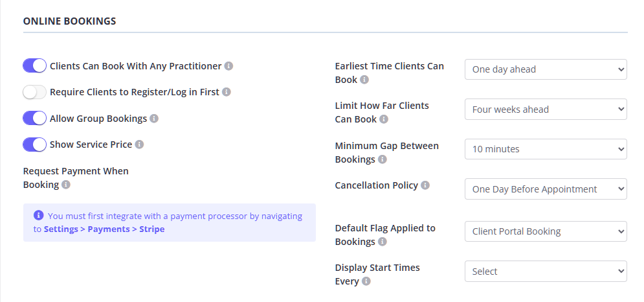Click info icon beside Request Payment When Booking
Image resolution: width=644 pixels, height=302 pixels.
coord(66,185)
